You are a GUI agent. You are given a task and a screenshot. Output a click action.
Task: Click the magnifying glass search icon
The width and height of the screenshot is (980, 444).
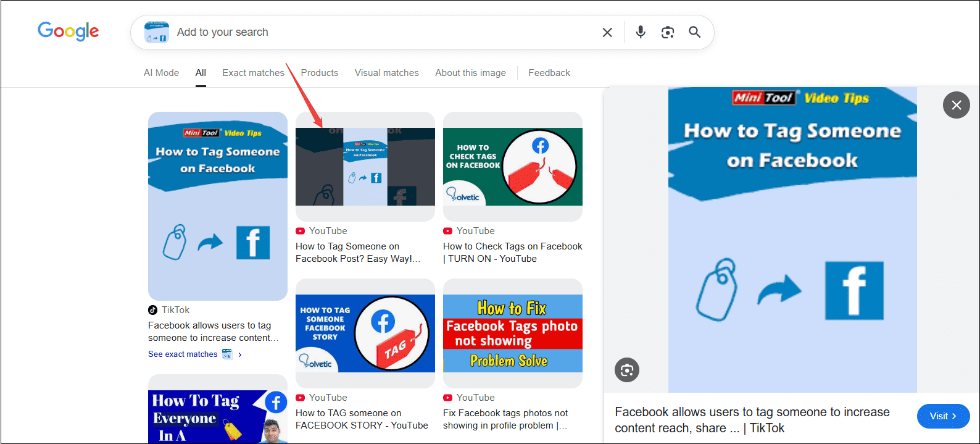(695, 32)
